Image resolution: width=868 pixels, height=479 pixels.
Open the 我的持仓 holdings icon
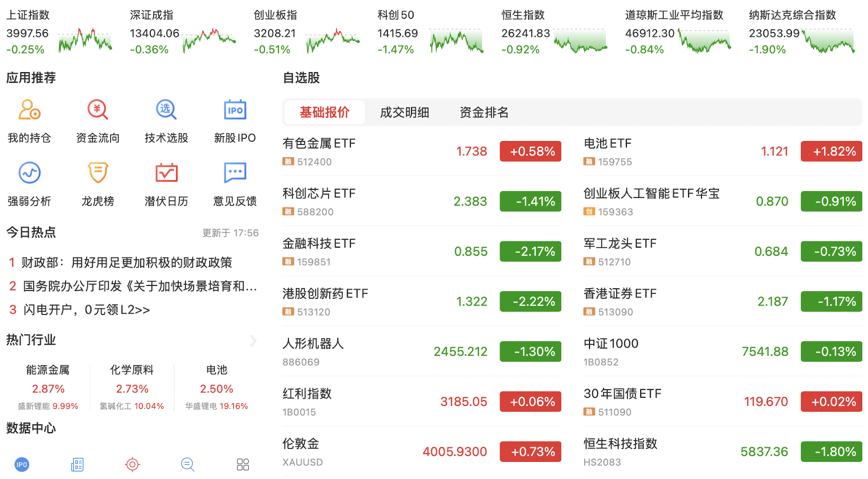click(29, 110)
